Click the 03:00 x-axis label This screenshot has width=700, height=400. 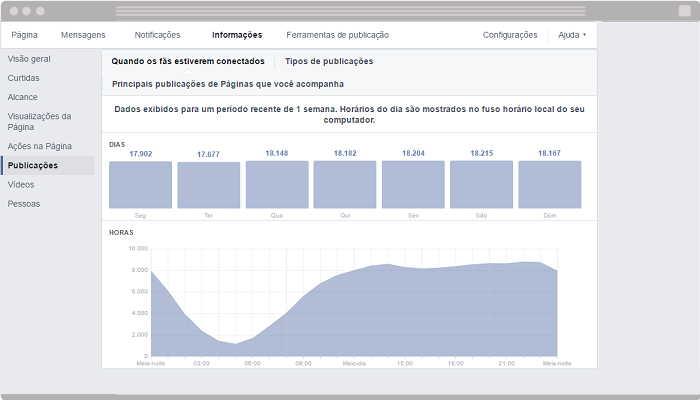(201, 363)
